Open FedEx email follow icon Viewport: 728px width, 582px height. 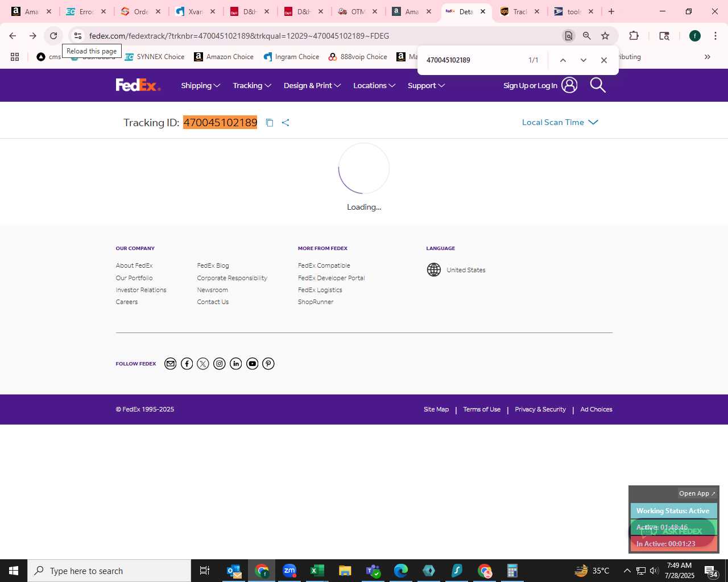[x=170, y=364]
